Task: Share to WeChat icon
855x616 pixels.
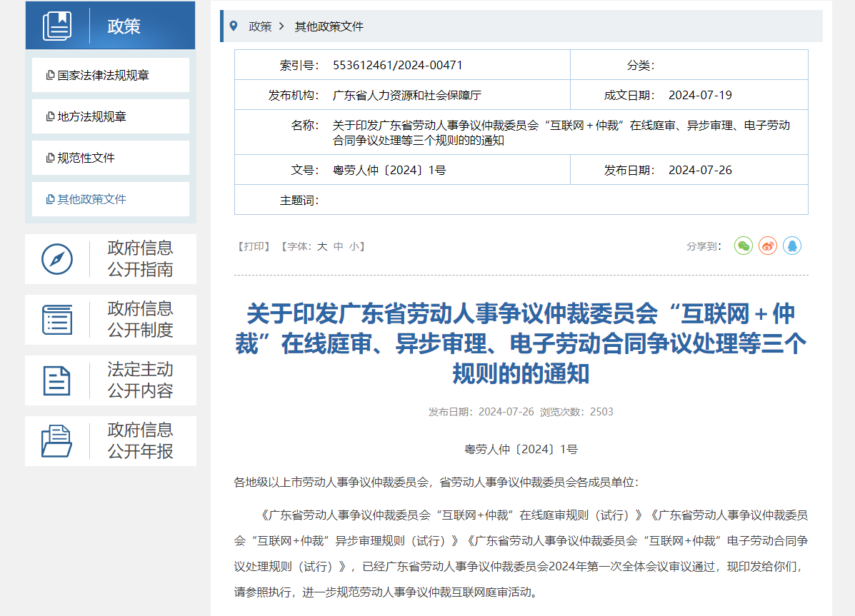Action: click(x=744, y=246)
